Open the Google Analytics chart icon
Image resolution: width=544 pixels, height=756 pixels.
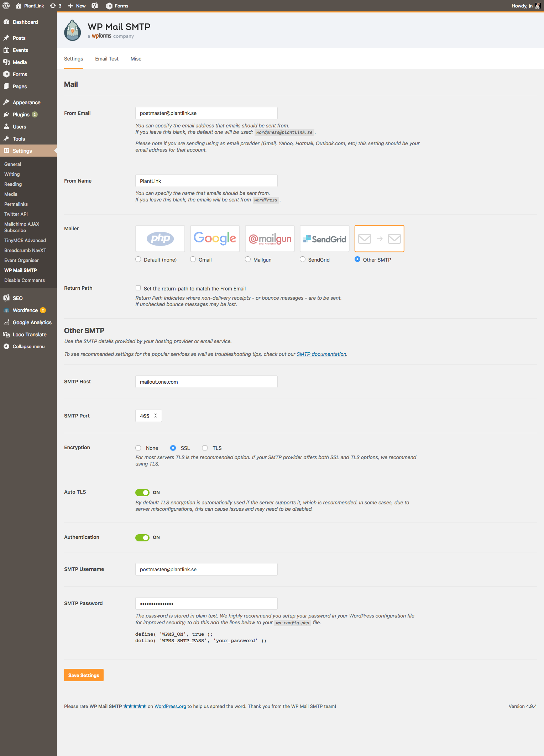[6, 322]
